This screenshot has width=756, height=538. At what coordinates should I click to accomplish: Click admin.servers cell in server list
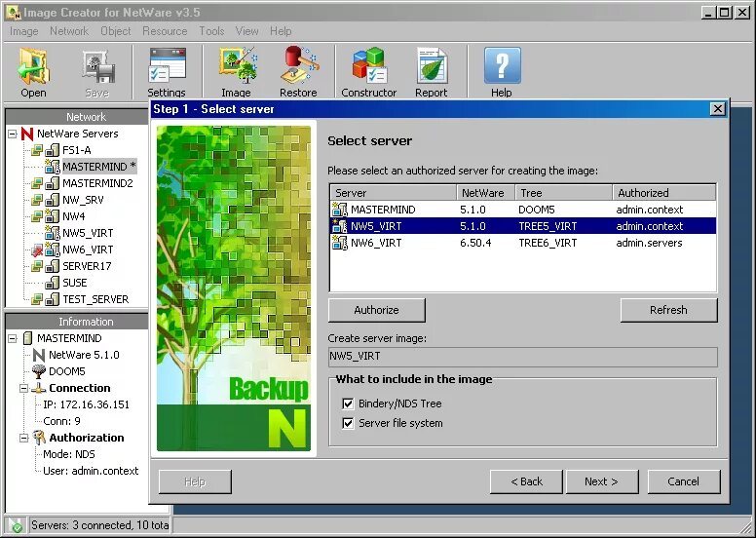[649, 243]
